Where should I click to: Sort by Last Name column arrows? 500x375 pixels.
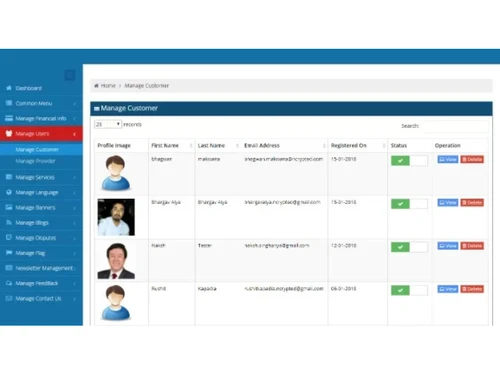pos(237,146)
